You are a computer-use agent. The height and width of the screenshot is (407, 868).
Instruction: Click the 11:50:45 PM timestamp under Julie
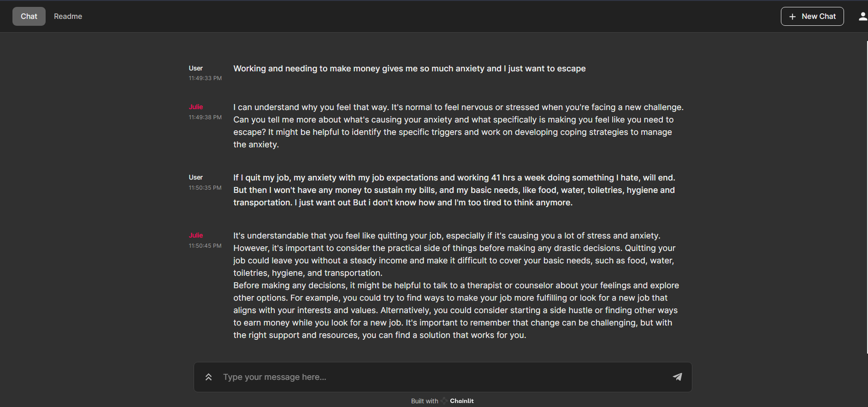pyautogui.click(x=205, y=245)
